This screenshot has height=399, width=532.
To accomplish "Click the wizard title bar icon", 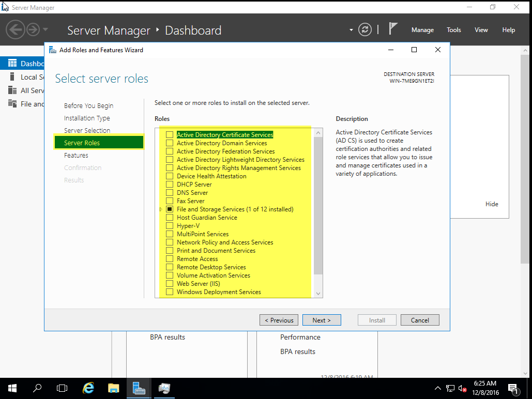I will tap(53, 50).
